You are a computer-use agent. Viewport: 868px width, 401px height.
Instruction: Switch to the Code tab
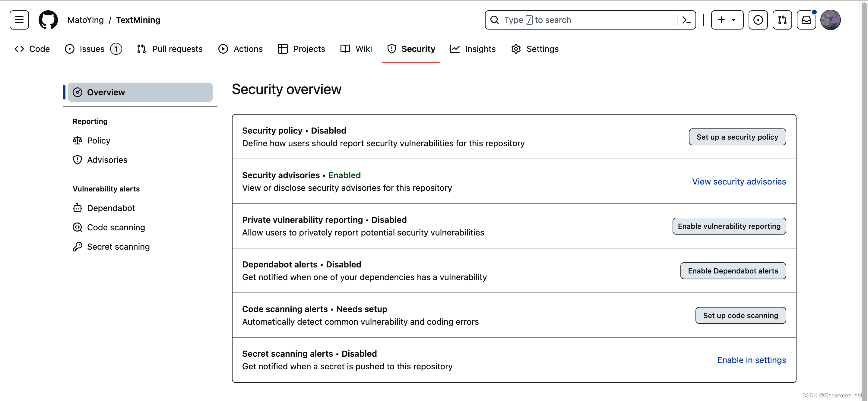click(x=32, y=49)
